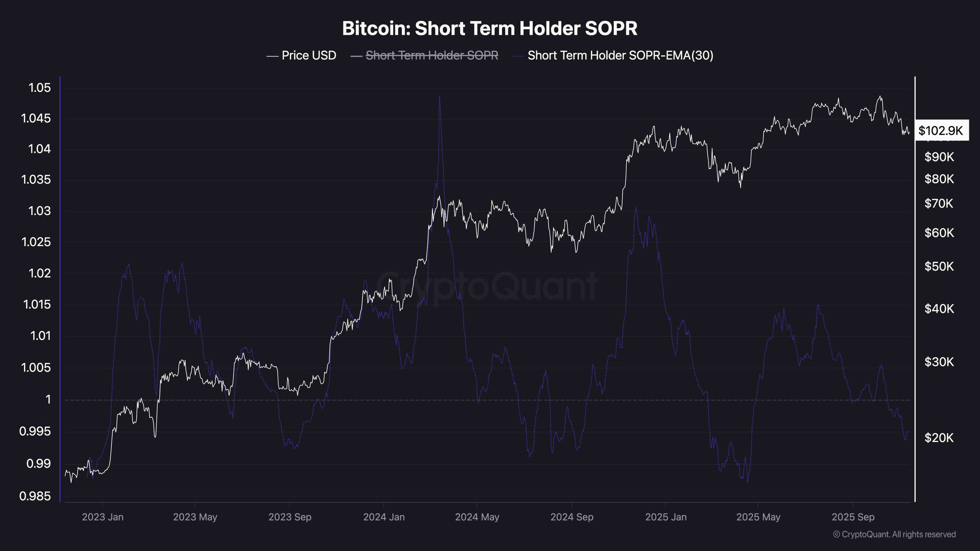Select the 2024 Sep date label

[x=572, y=517]
